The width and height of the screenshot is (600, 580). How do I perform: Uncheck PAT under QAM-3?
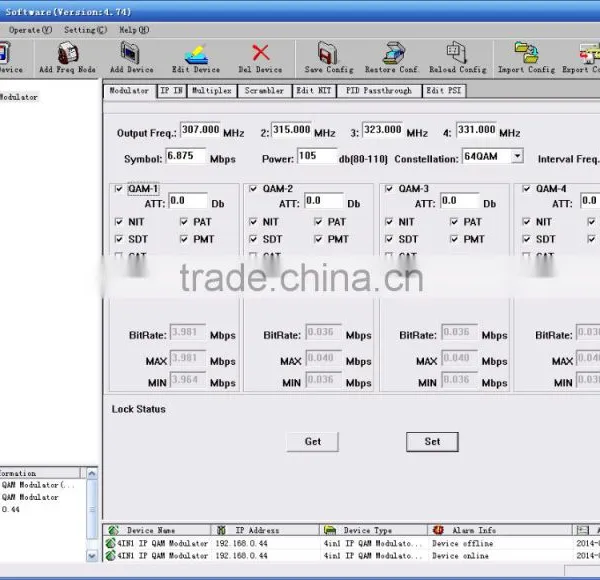click(x=454, y=222)
